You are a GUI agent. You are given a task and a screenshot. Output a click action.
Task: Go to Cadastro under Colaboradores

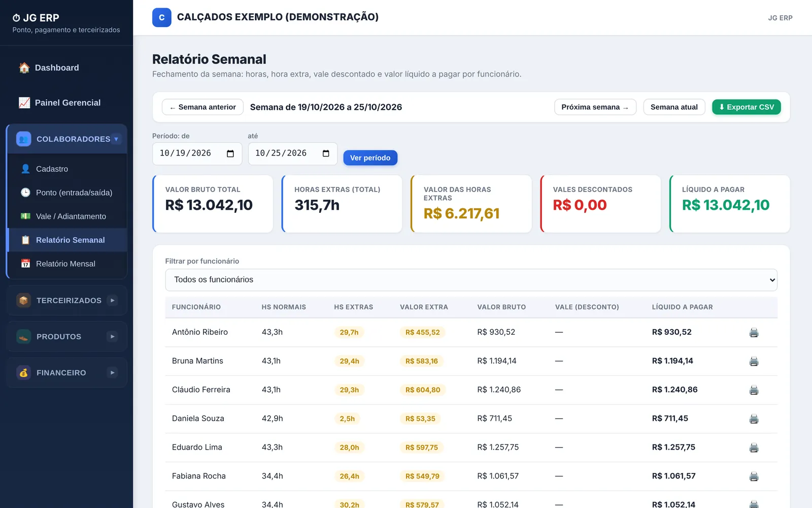(x=67, y=169)
